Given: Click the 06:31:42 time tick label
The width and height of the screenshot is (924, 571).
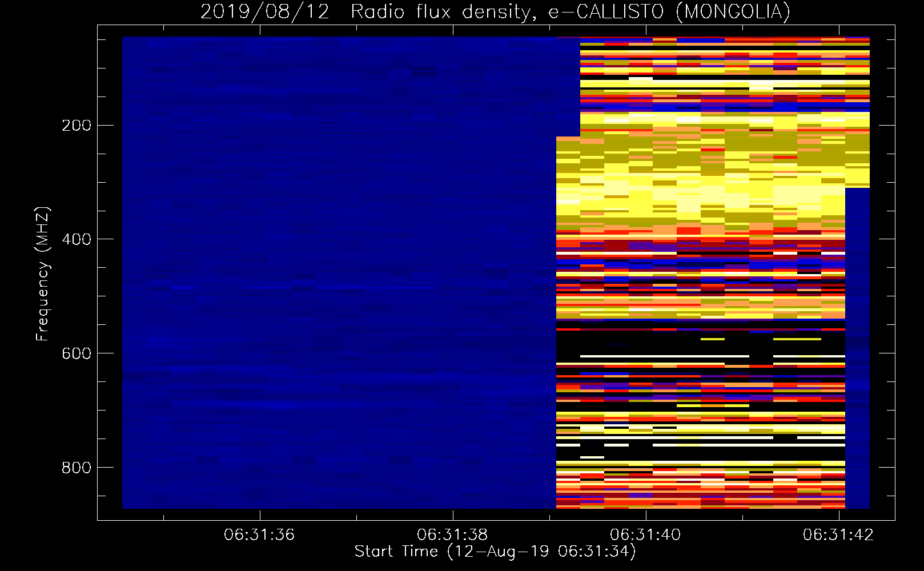Looking at the screenshot, I should coord(838,534).
